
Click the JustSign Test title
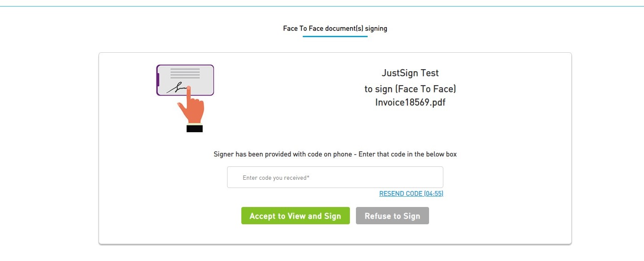[410, 73]
